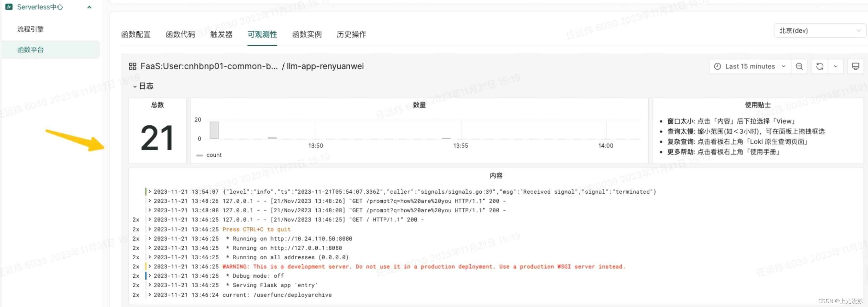Click the 数量 panel title
Viewport: 868px width, 307px height.
pyautogui.click(x=420, y=105)
